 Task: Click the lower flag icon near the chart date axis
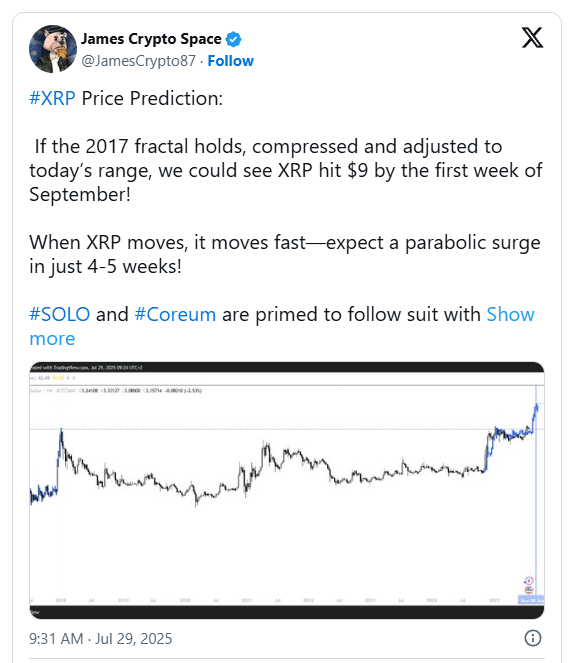529,590
